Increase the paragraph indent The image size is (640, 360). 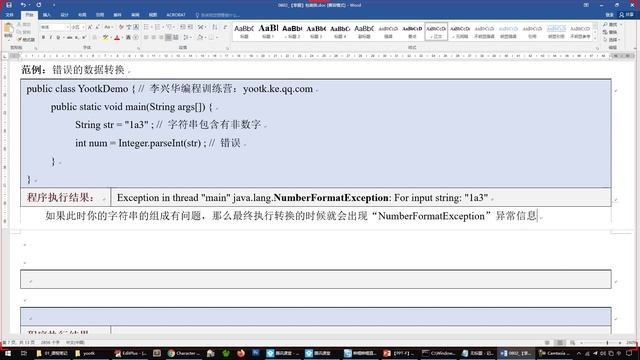[191, 27]
